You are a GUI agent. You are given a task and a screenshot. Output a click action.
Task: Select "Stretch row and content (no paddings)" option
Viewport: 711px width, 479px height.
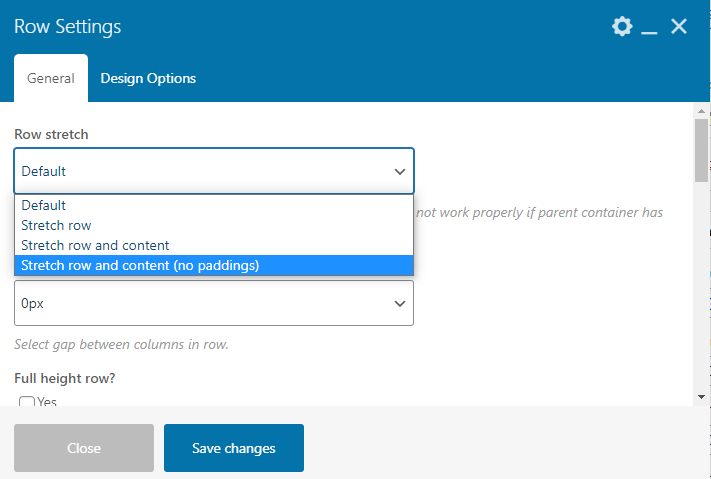140,265
